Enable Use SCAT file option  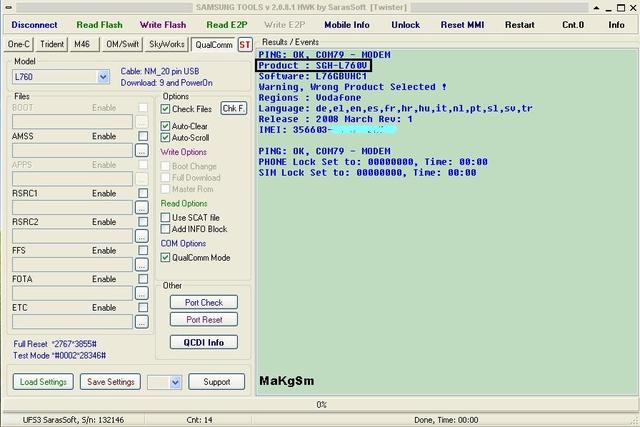click(x=165, y=218)
